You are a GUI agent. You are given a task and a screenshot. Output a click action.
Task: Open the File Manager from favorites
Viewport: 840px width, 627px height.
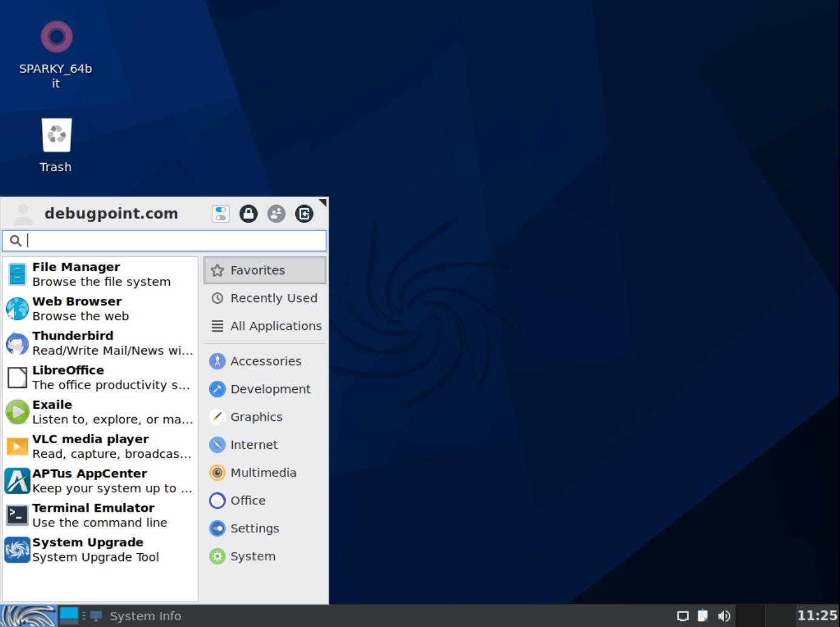click(x=76, y=273)
